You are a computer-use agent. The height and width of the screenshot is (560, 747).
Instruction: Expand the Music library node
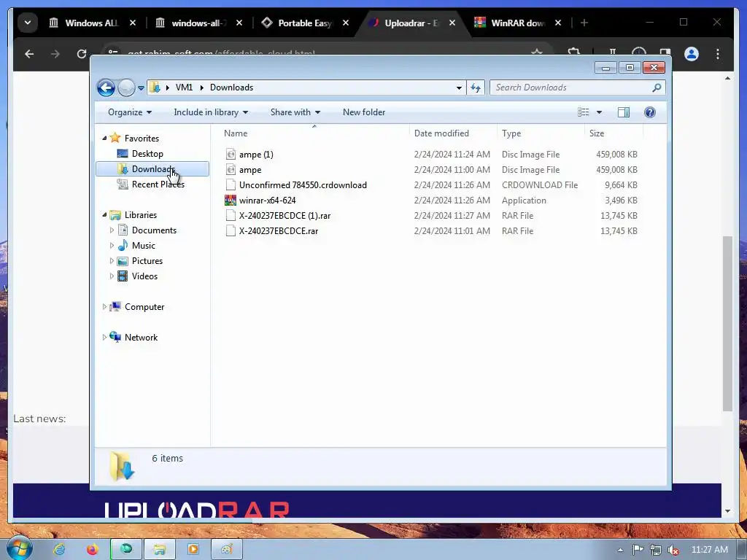click(x=112, y=246)
